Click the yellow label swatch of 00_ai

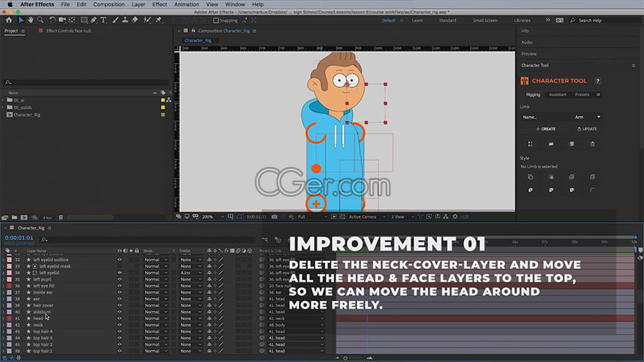(163, 100)
